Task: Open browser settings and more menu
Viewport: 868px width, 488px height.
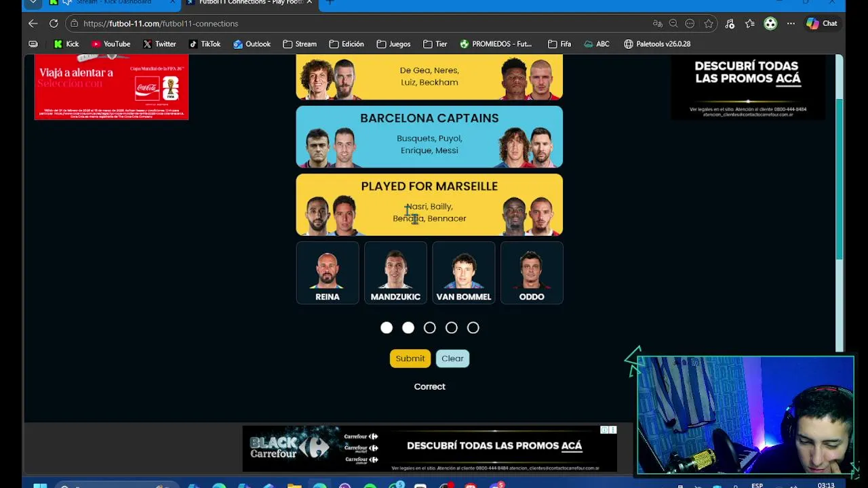Action: (791, 23)
